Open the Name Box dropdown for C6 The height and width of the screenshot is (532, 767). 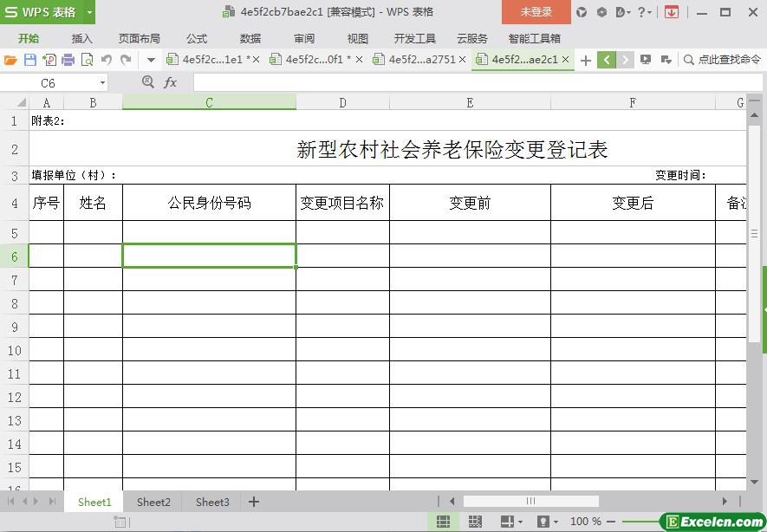click(x=103, y=82)
